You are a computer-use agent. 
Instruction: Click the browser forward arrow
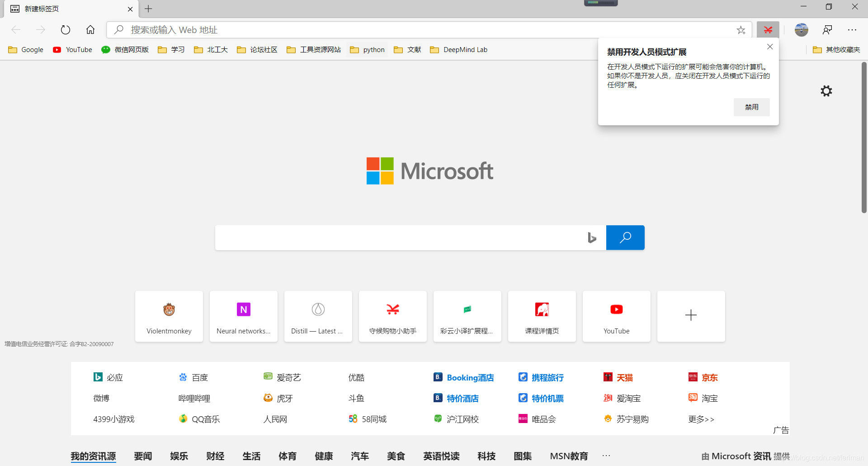(x=41, y=30)
